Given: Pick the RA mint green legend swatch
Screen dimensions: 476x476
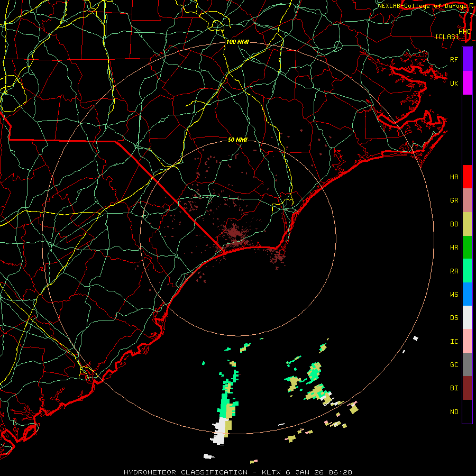Looking at the screenshot, I should pyautogui.click(x=467, y=271).
